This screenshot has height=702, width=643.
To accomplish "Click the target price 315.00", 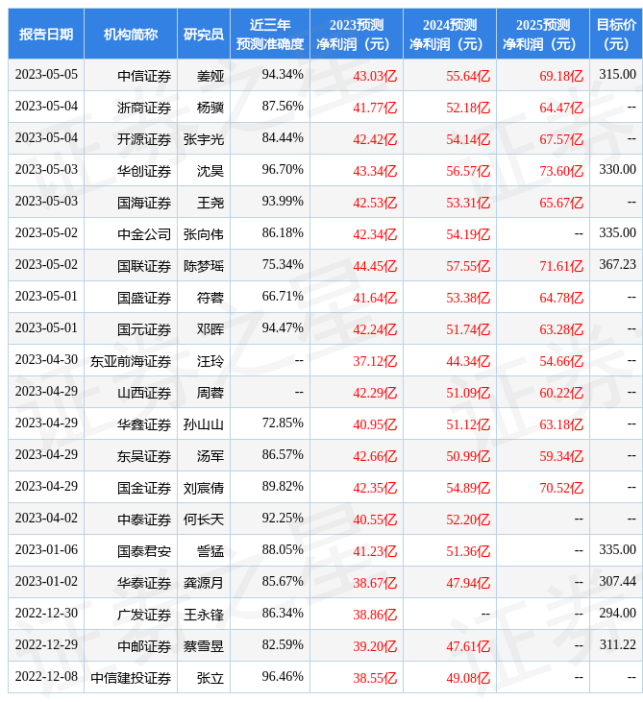I will (617, 74).
